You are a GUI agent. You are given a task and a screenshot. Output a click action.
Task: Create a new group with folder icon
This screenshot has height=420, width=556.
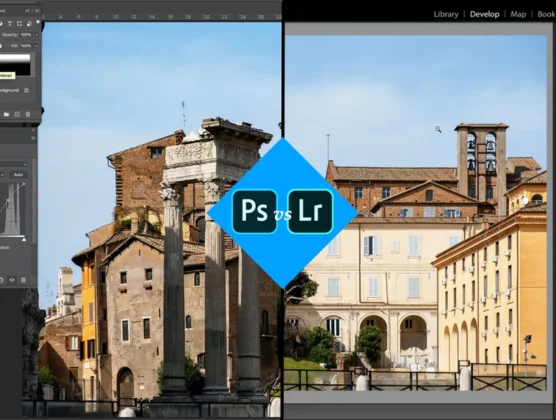(6, 114)
